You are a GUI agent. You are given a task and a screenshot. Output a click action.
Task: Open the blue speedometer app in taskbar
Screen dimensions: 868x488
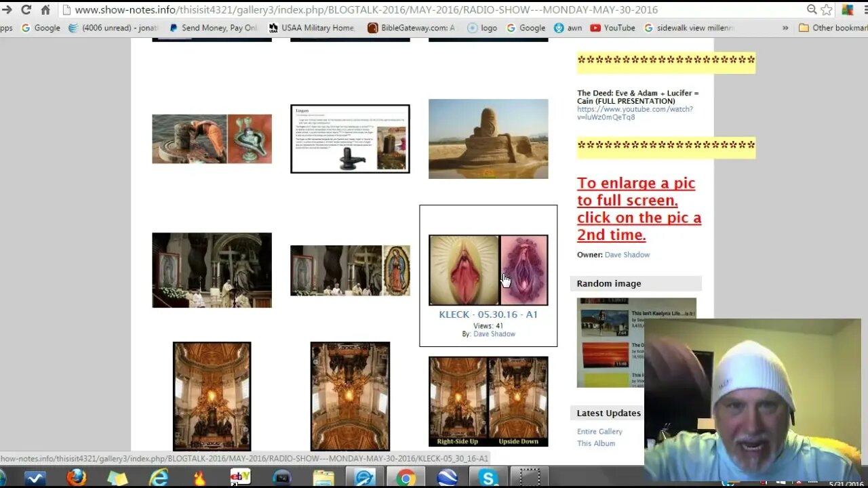[x=364, y=478]
